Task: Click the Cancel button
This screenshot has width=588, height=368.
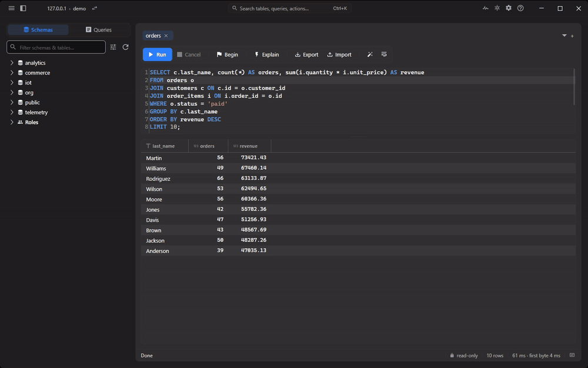Action: click(189, 54)
